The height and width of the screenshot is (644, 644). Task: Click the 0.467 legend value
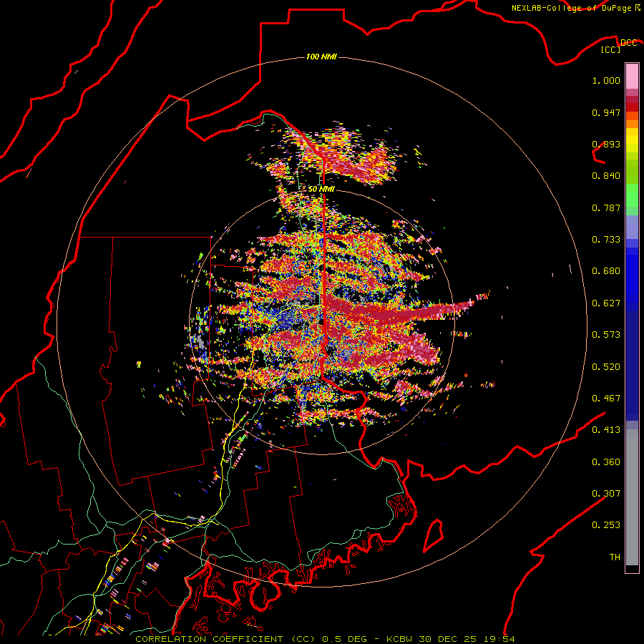click(x=606, y=399)
